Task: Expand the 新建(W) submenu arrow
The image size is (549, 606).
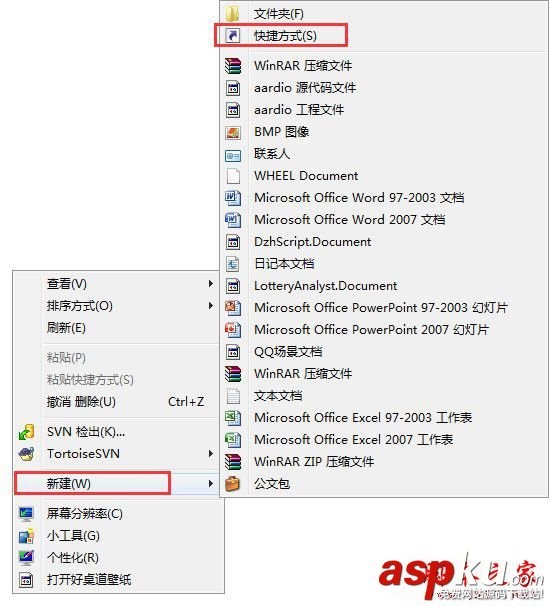Action: click(x=211, y=484)
